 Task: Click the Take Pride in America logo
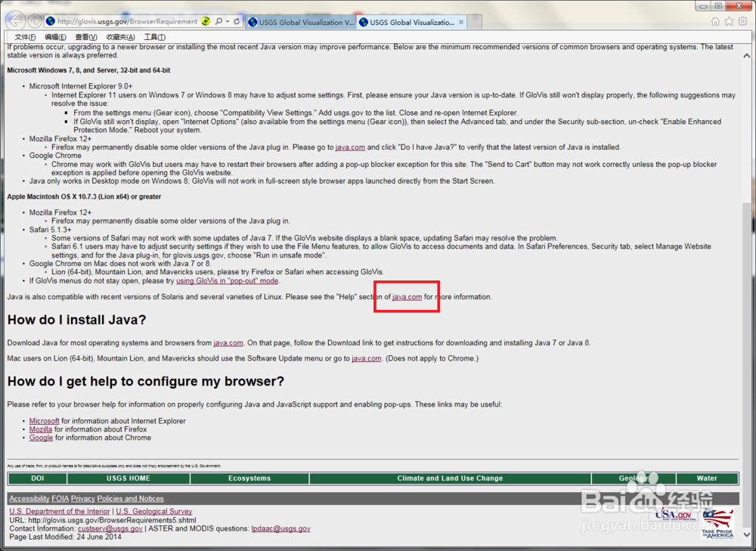[x=717, y=525]
